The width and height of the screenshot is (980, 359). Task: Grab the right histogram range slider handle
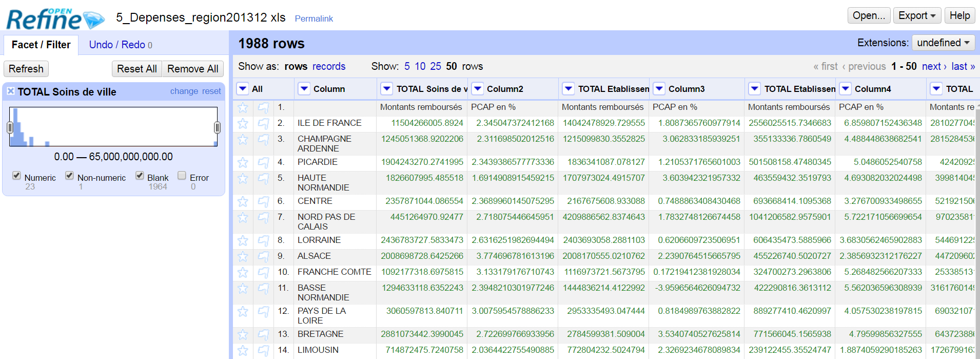pyautogui.click(x=217, y=127)
